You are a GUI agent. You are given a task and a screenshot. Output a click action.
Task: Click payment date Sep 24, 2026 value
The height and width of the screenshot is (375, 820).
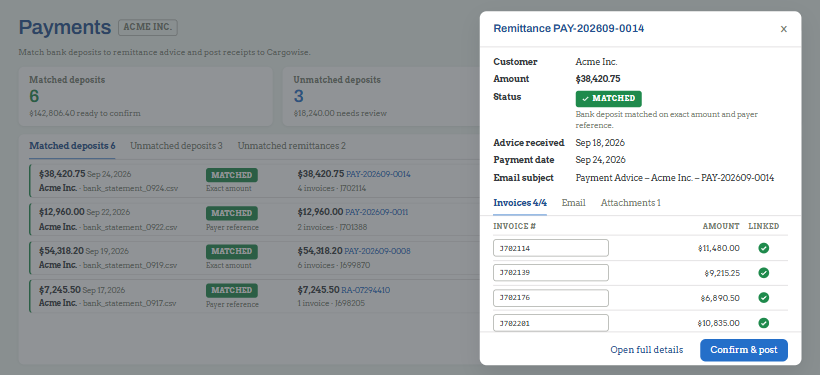point(600,160)
